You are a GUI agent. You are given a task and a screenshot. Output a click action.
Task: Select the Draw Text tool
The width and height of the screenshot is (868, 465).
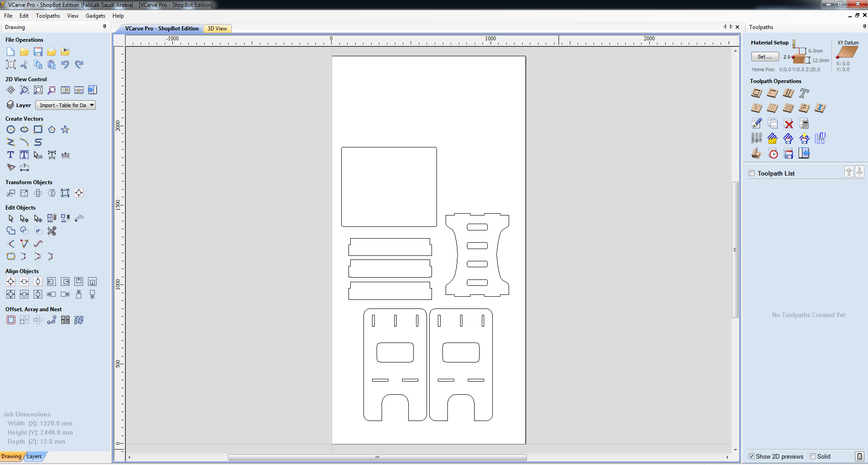click(10, 155)
